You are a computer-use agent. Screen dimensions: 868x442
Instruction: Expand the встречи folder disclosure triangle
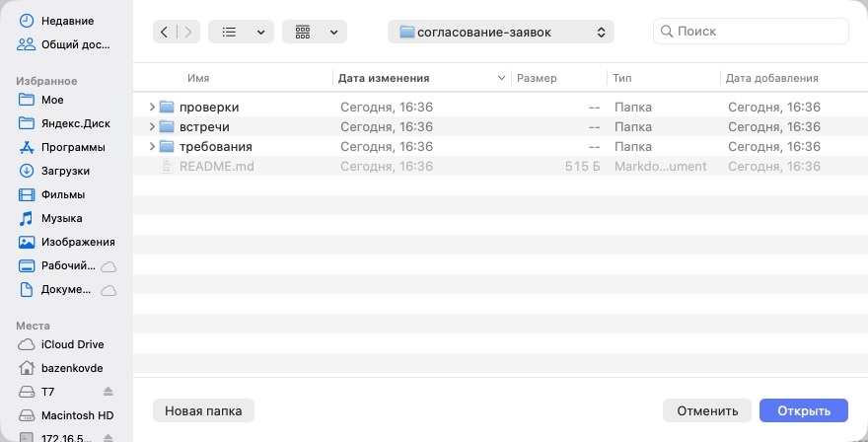click(152, 127)
